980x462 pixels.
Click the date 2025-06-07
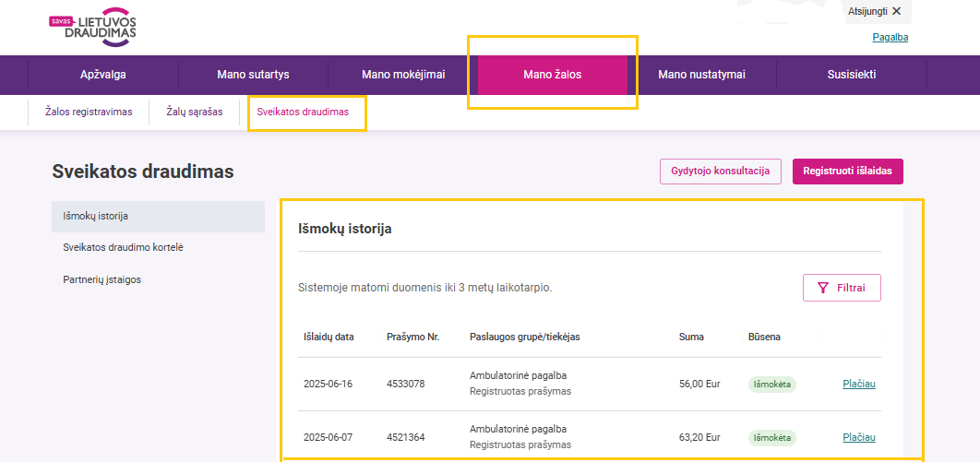click(x=329, y=438)
